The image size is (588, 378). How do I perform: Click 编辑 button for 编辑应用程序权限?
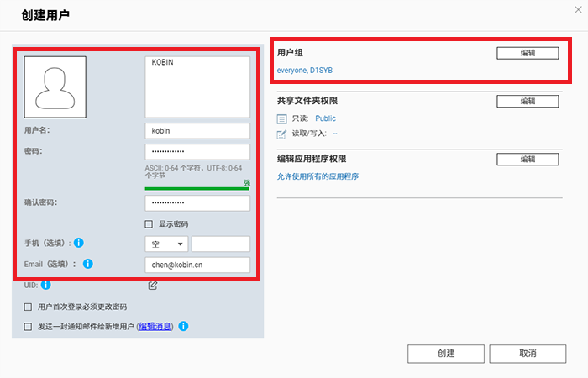tap(528, 159)
